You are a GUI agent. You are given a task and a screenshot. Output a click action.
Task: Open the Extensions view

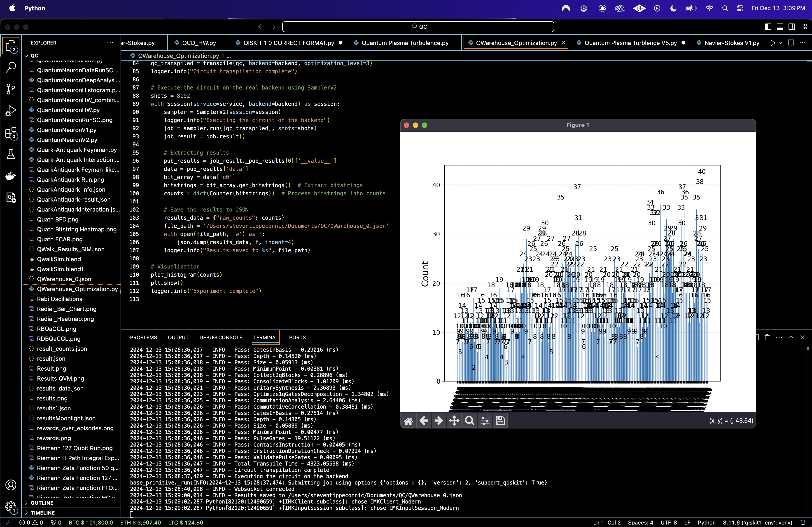[x=11, y=133]
